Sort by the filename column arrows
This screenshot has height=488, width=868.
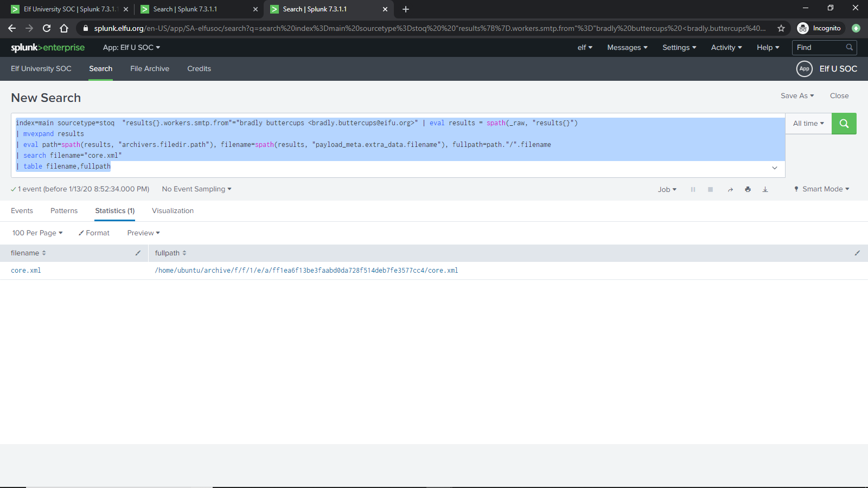[44, 253]
